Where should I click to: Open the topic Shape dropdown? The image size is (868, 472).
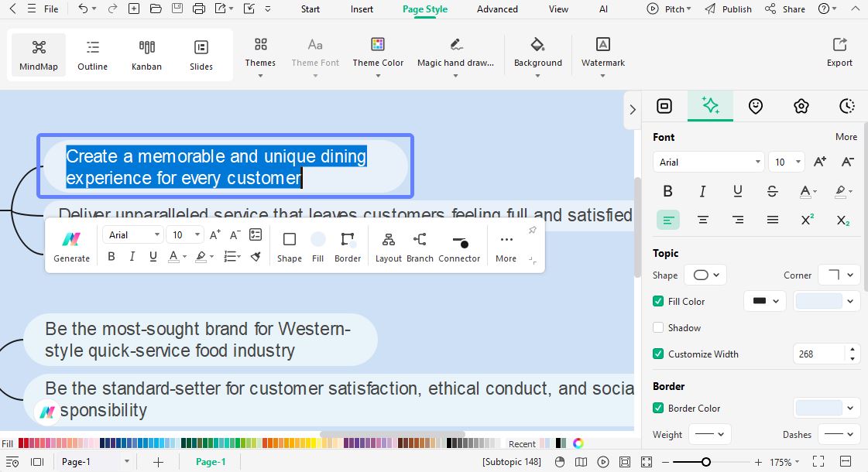pos(705,275)
